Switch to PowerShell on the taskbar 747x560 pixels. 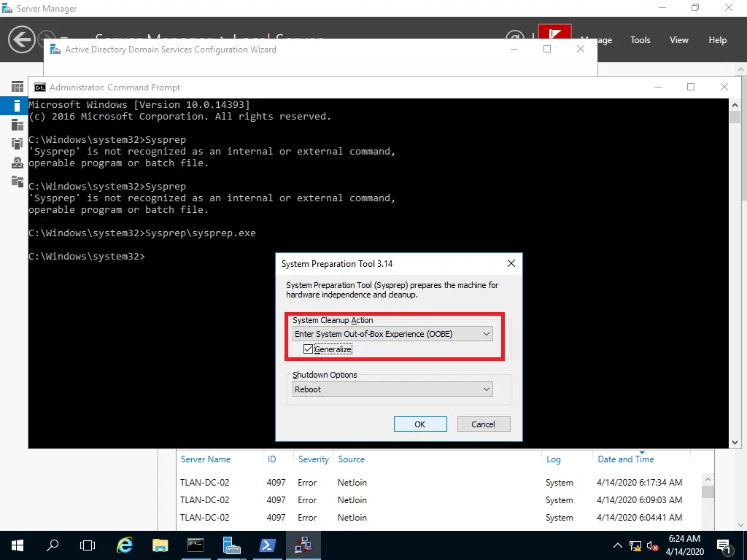[267, 545]
